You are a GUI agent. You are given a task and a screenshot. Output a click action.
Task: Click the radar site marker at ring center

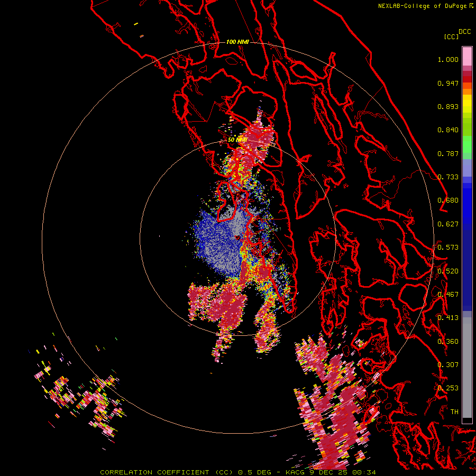click(237, 237)
